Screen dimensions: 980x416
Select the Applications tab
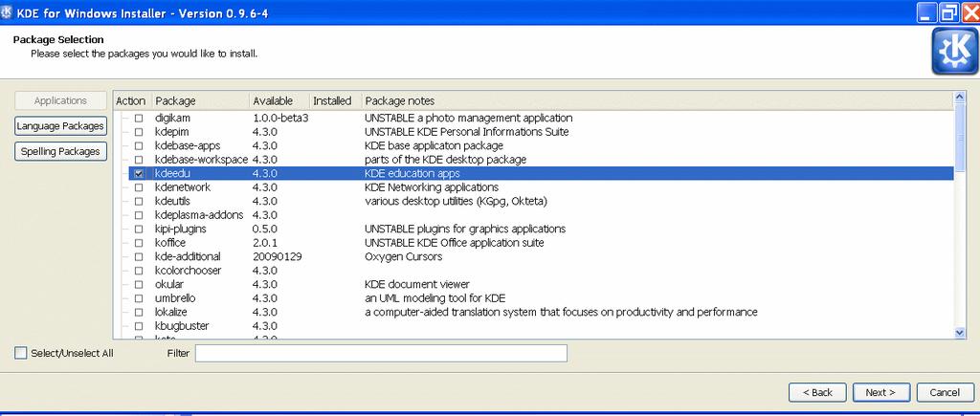60,100
